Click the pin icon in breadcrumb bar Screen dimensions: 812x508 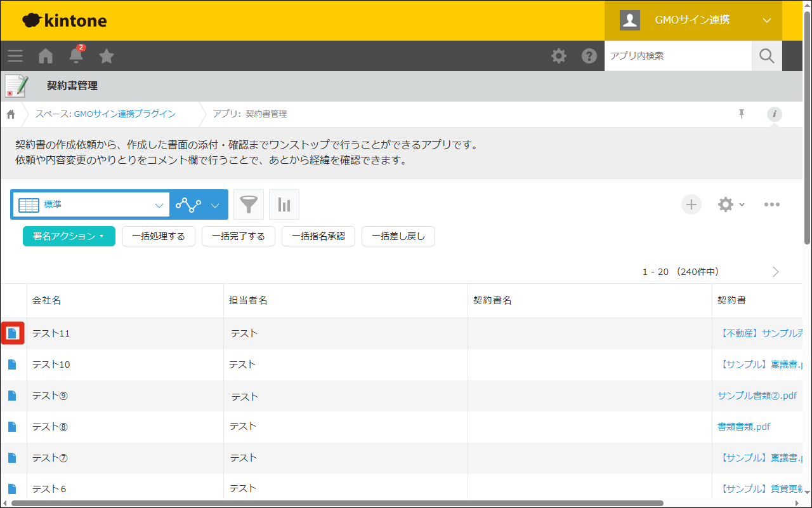pos(742,114)
